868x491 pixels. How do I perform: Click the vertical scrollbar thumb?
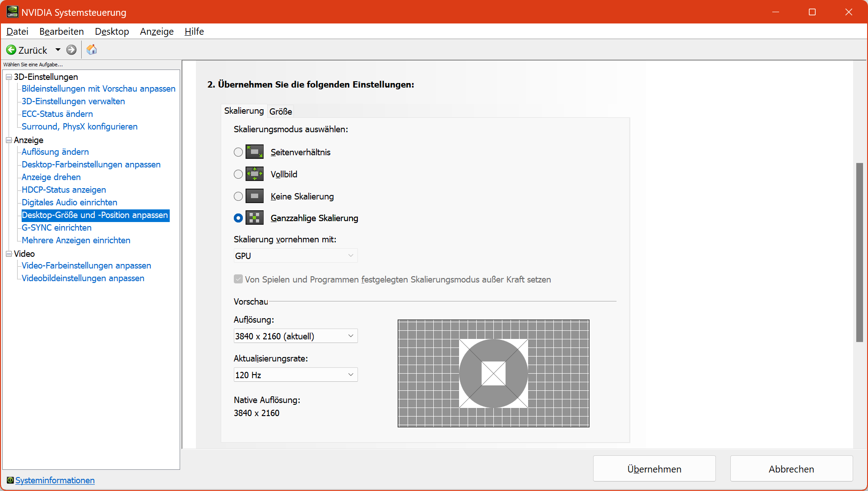coord(859,253)
